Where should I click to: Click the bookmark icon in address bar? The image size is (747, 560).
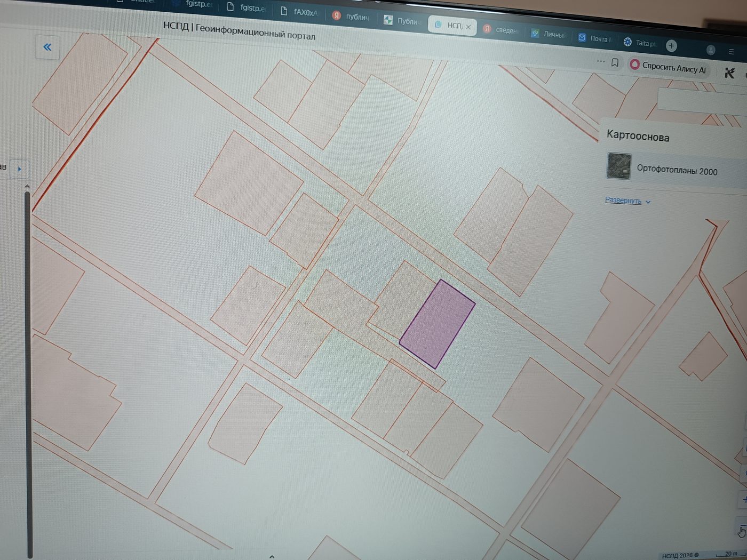(x=615, y=62)
